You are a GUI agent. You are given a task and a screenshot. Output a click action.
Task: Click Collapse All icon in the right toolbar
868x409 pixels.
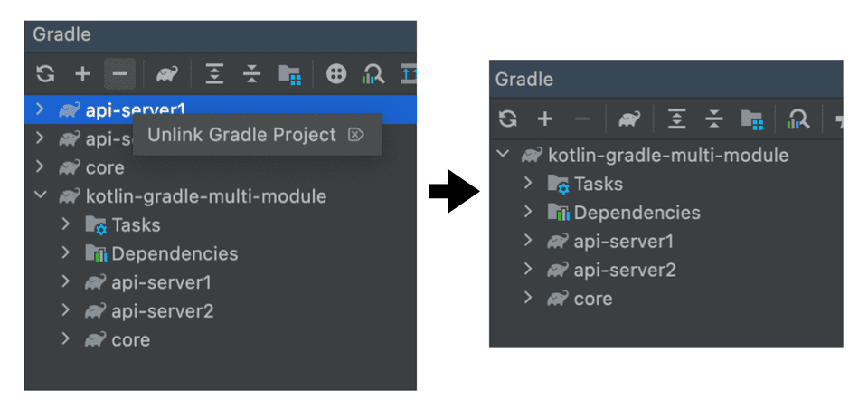(x=714, y=119)
